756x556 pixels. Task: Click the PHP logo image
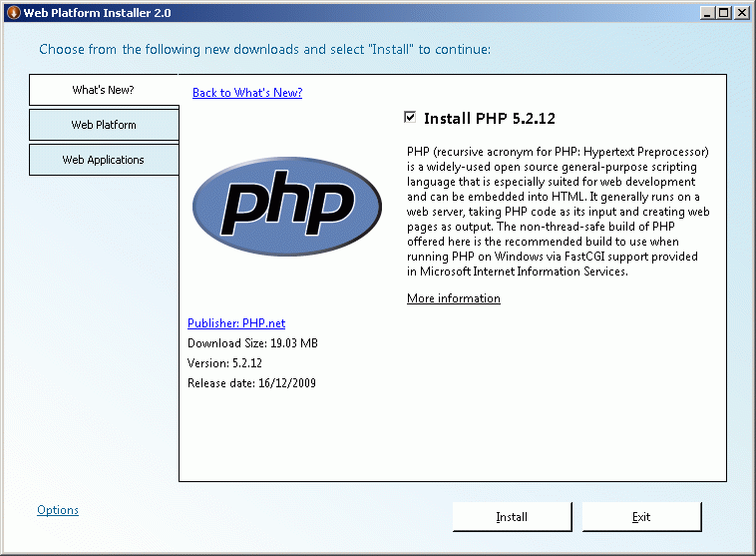point(287,206)
